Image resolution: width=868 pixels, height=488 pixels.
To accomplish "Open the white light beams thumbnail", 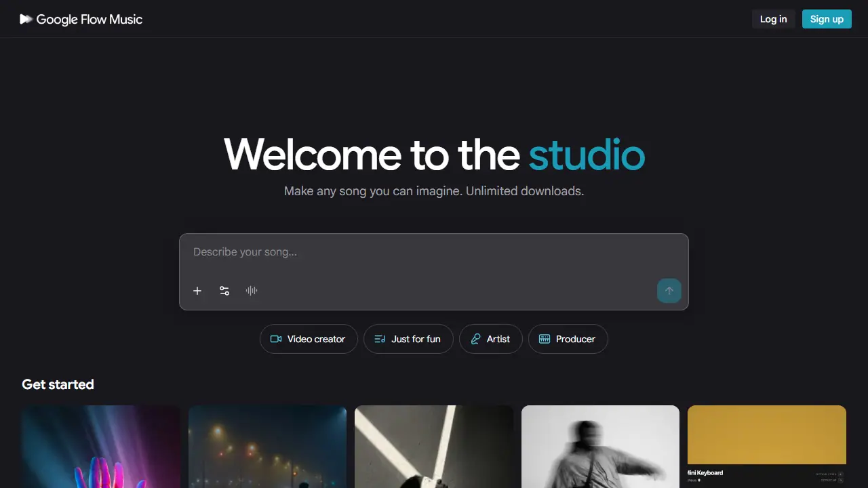I will coord(434,447).
